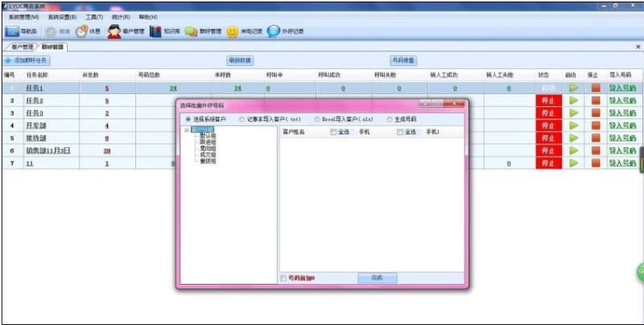Viewport: 644px width, 325px height.
Task: Select the 记事本导入客户(txt) radio option
Action: [242, 119]
